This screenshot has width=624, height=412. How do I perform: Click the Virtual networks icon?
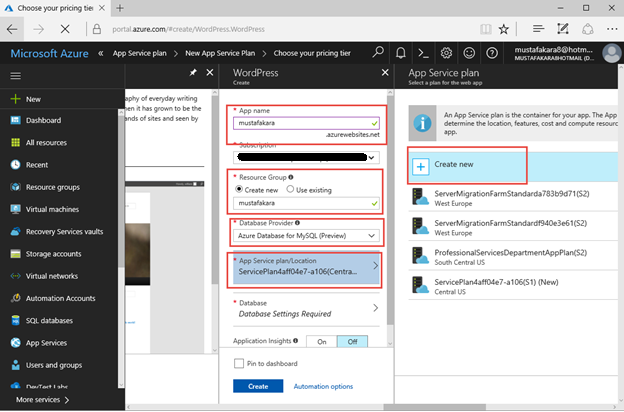[x=16, y=276]
